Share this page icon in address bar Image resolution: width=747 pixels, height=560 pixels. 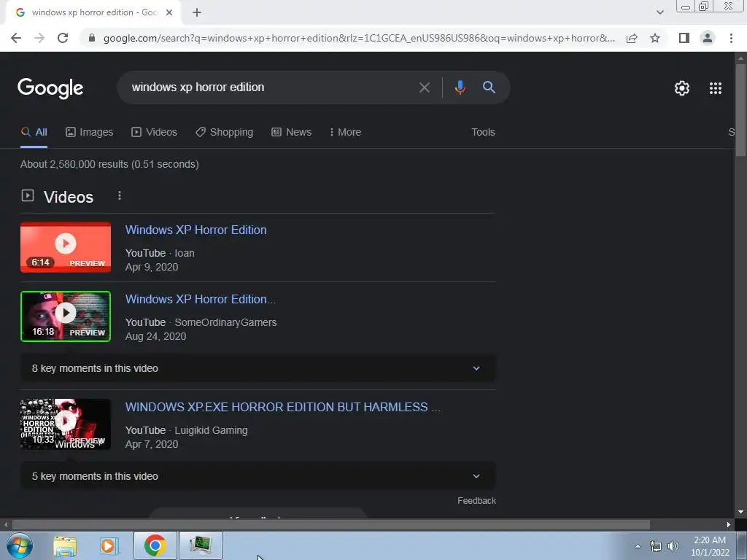point(632,38)
